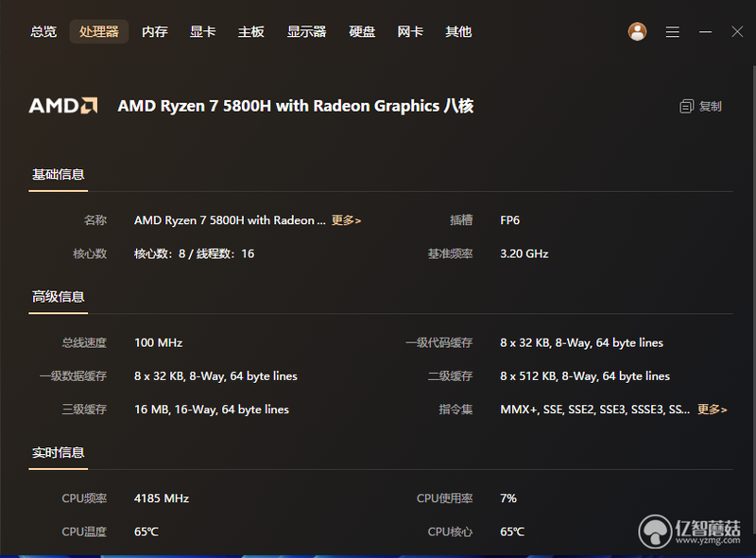Image resolution: width=756 pixels, height=558 pixels.
Task: Click the CPU温度 field label
Action: click(x=84, y=532)
